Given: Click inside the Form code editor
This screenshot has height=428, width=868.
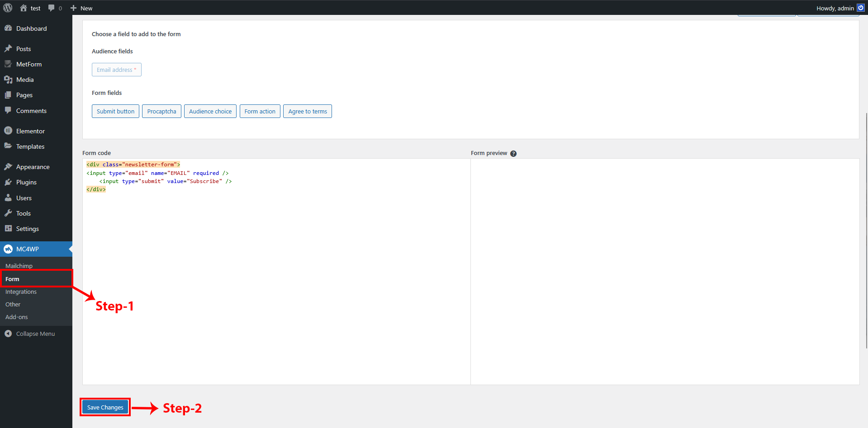Looking at the screenshot, I should click(276, 271).
